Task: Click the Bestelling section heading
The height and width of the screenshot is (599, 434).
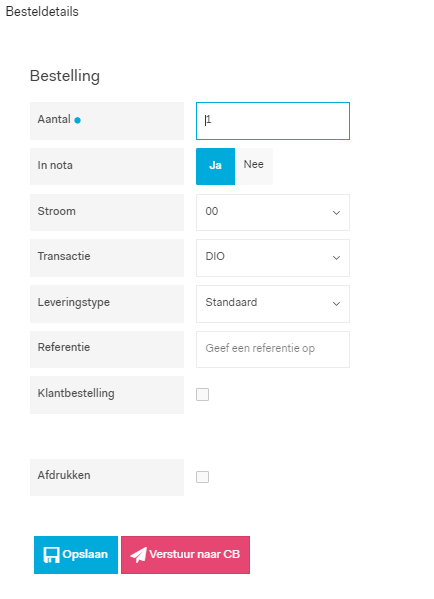Action: (65, 76)
